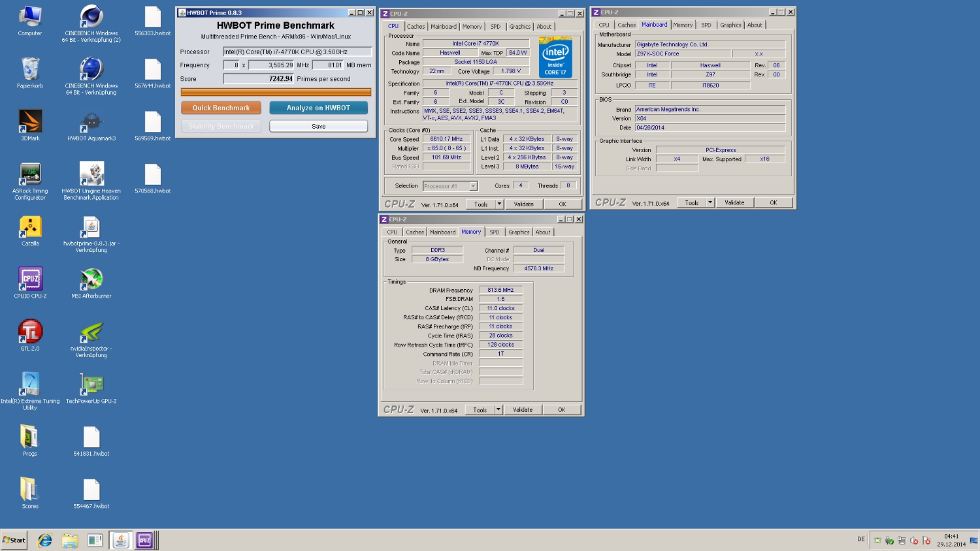
Task: Click OK in the Memory CPU-Z window
Action: [x=561, y=410]
